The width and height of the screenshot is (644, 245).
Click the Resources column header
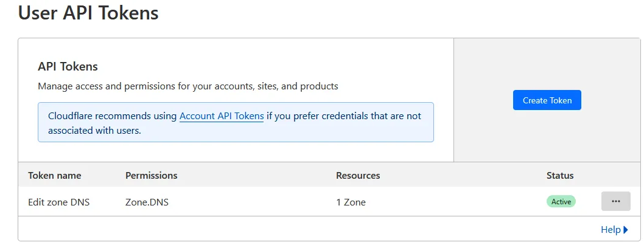click(358, 176)
